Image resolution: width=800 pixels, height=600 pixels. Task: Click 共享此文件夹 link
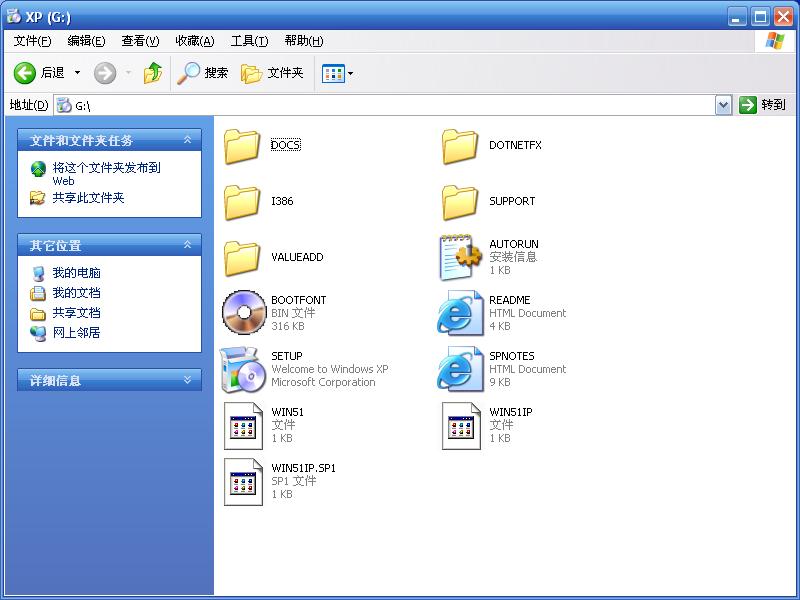coord(88,198)
